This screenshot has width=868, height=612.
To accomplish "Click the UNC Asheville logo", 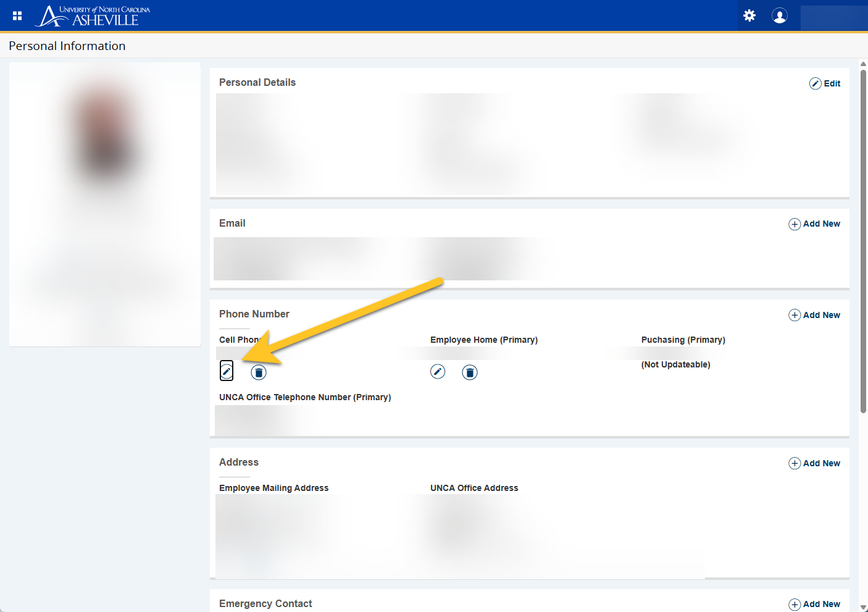I will tap(93, 16).
